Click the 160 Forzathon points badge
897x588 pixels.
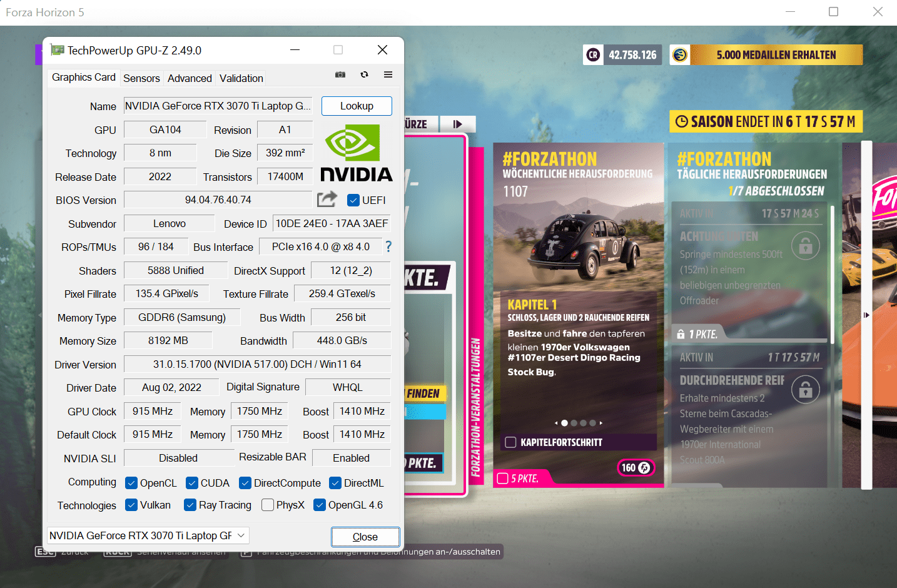coord(636,467)
